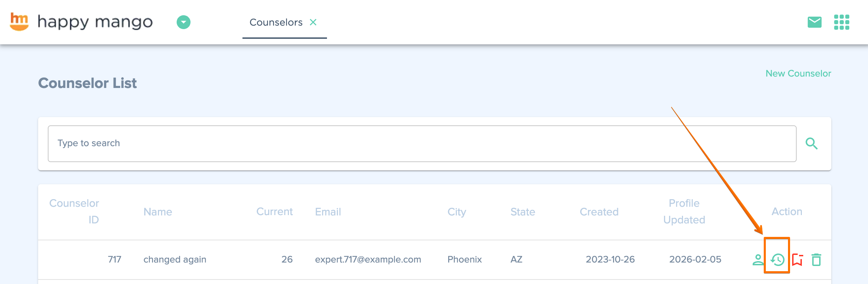Open the apps grid menu icon

click(x=841, y=22)
